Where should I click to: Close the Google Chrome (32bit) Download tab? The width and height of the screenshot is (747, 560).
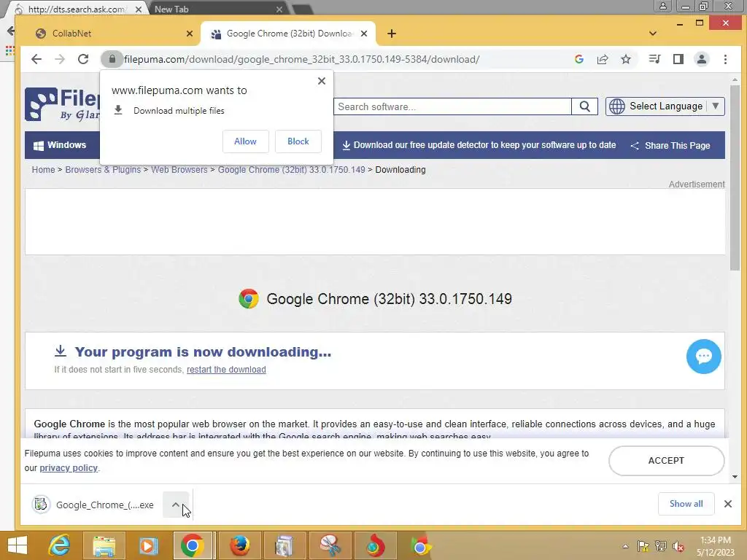tap(364, 34)
